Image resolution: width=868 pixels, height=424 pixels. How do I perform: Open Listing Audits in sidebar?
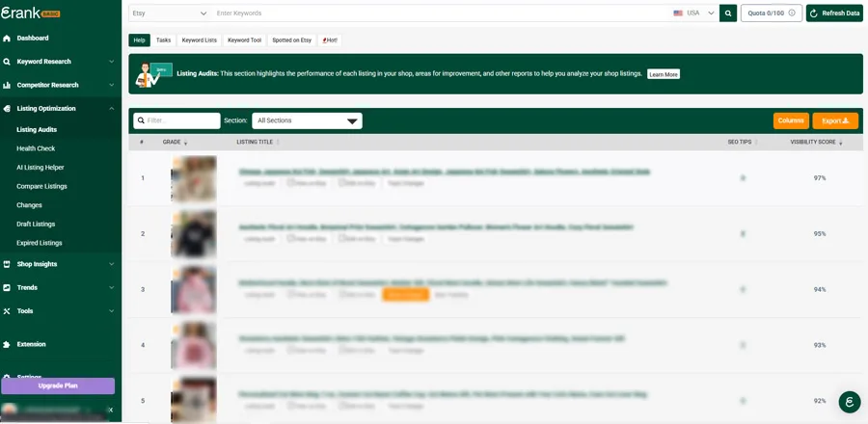pyautogui.click(x=37, y=130)
